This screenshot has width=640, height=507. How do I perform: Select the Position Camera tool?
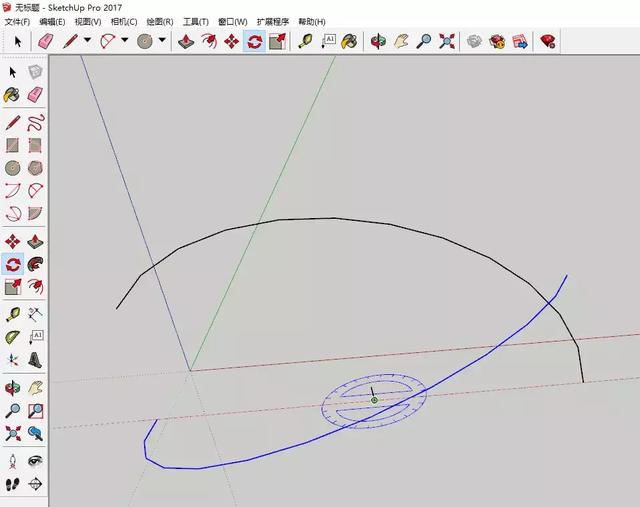pos(12,461)
